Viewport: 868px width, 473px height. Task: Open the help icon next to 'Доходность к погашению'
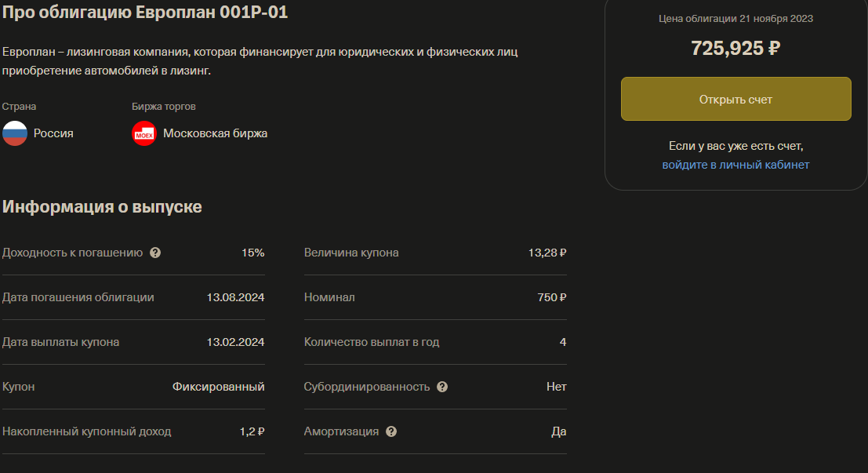[x=155, y=253]
